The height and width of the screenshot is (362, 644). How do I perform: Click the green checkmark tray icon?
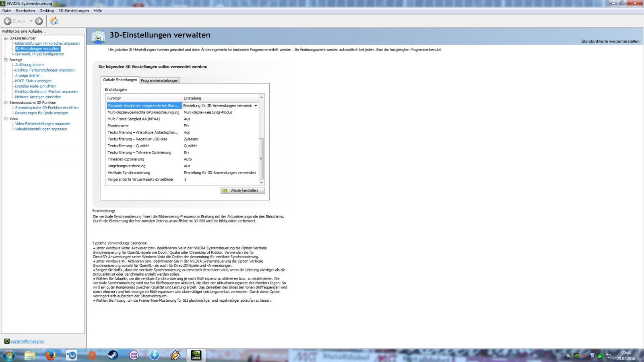coord(600,356)
